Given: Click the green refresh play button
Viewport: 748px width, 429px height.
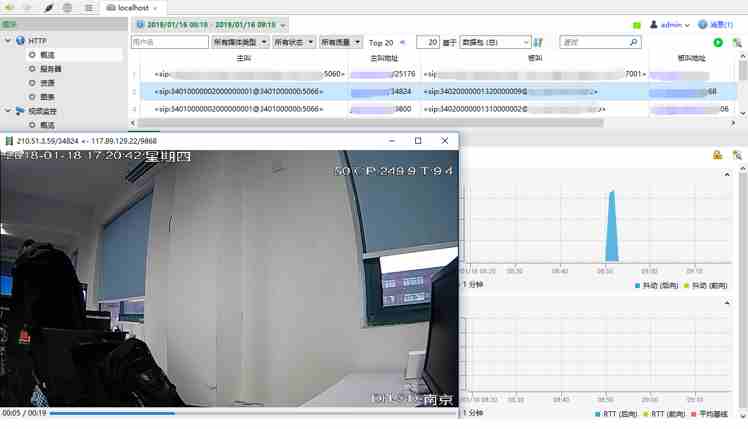Looking at the screenshot, I should pos(718,42).
